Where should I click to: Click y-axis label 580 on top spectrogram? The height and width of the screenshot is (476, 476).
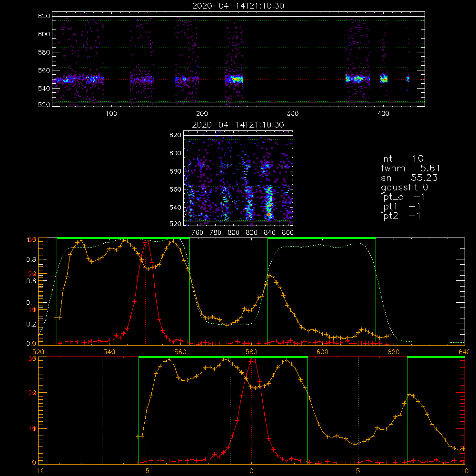tap(44, 52)
